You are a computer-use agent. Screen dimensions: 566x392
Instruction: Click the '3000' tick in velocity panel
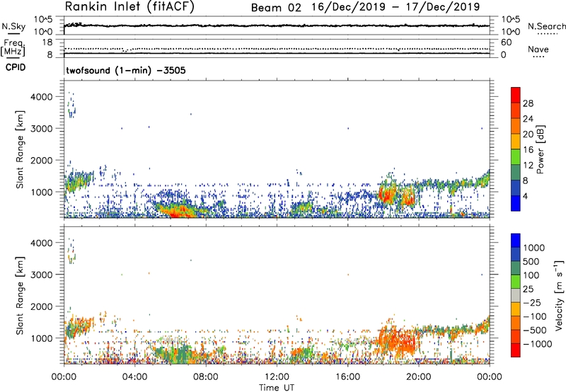(x=41, y=275)
